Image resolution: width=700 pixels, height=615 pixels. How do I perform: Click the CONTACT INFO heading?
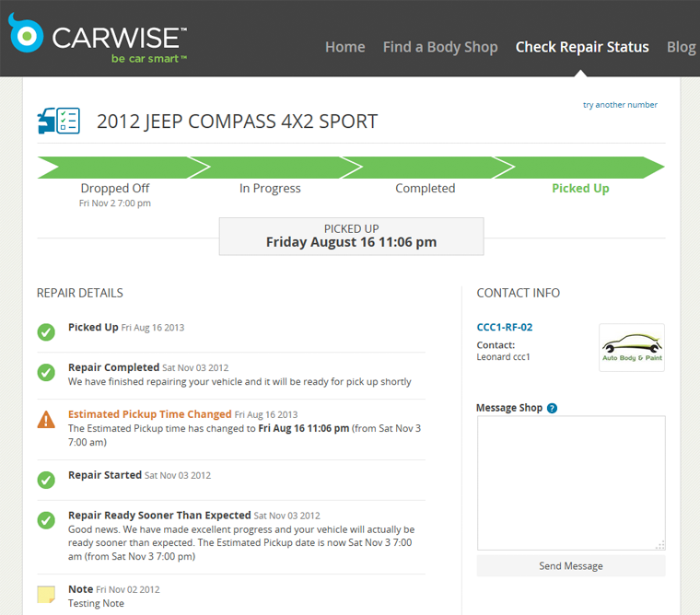(519, 293)
